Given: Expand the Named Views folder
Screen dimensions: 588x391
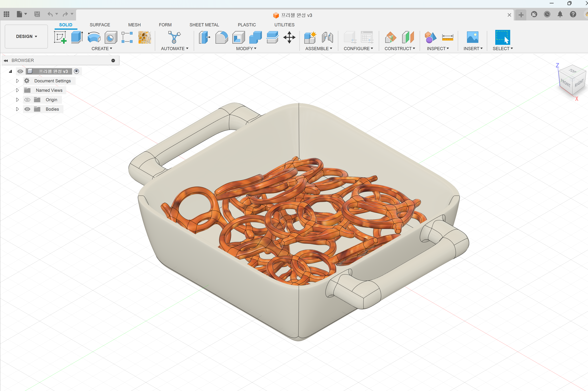Looking at the screenshot, I should pos(17,90).
